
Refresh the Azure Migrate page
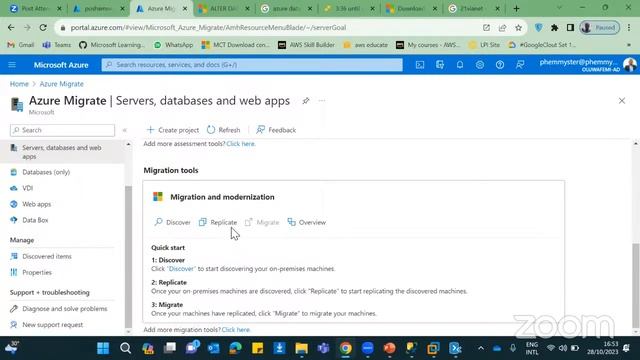click(x=223, y=130)
